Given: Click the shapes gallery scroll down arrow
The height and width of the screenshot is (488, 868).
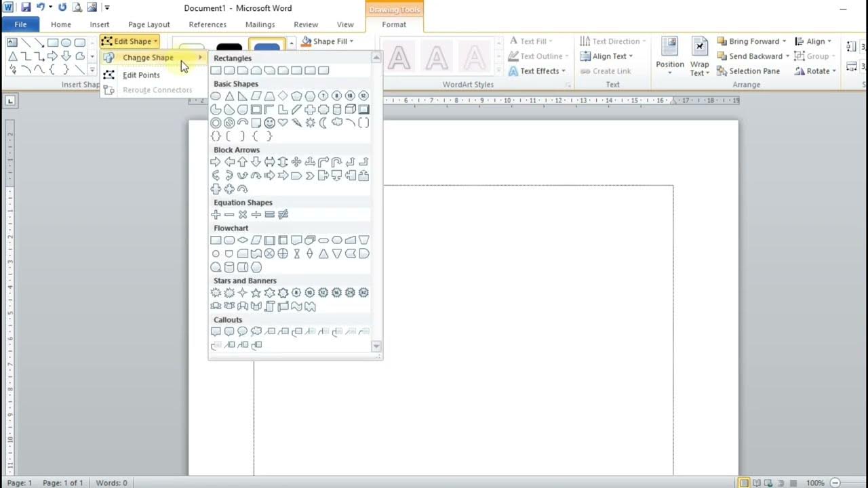Looking at the screenshot, I should tap(376, 346).
